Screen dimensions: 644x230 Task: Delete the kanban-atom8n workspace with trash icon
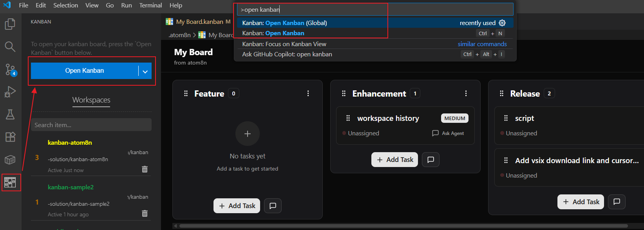[x=145, y=169]
